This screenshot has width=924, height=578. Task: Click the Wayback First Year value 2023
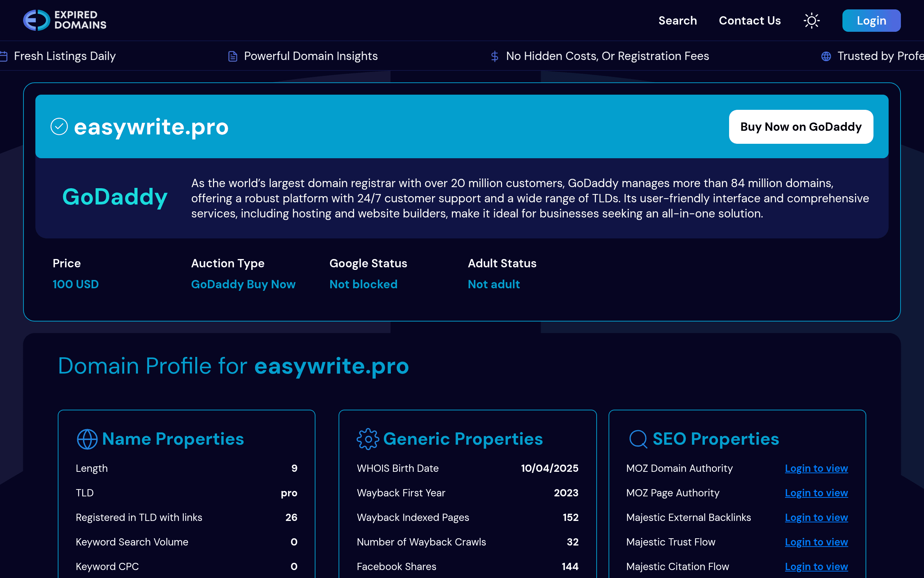566,493
